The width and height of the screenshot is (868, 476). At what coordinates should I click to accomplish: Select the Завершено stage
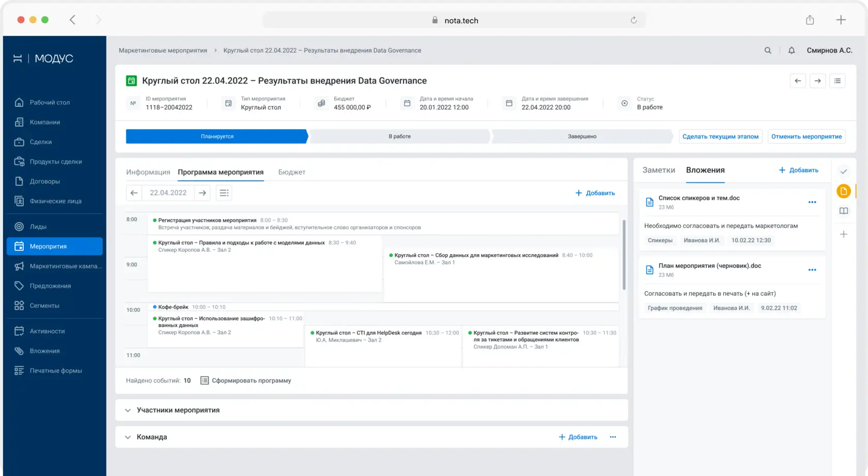tap(582, 136)
